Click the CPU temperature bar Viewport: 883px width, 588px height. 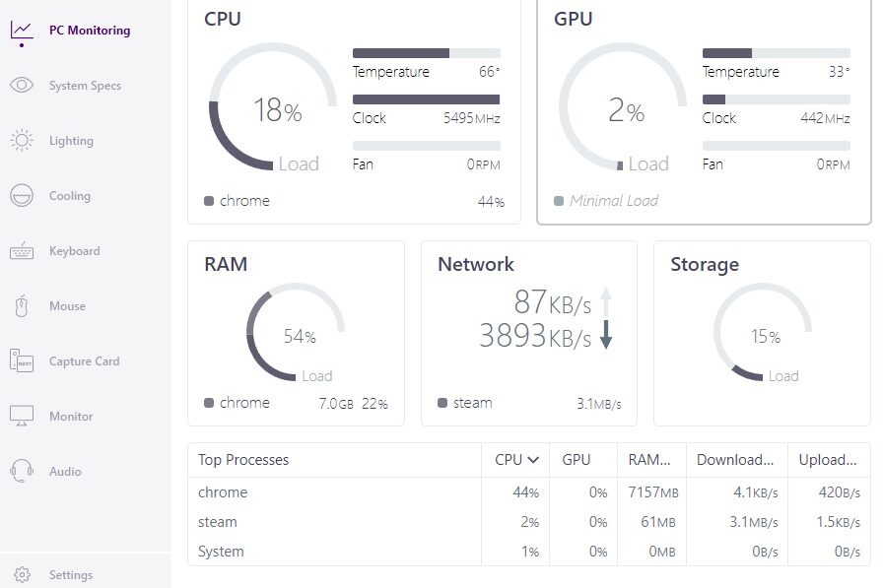426,53
